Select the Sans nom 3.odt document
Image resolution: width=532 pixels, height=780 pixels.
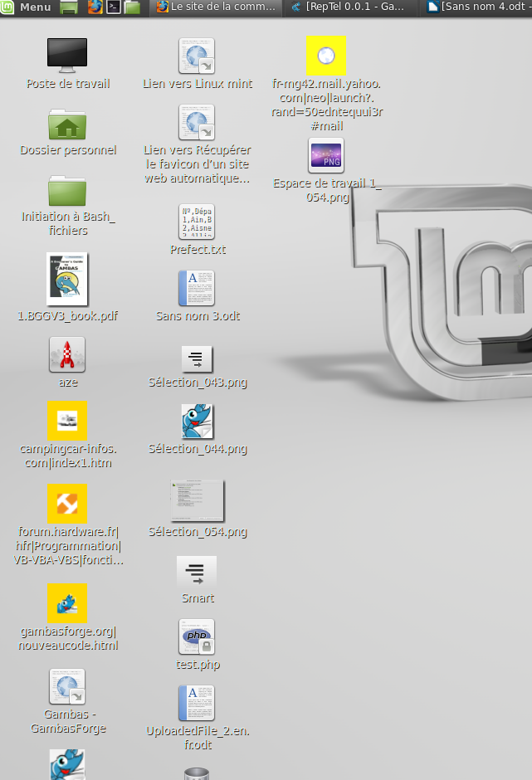click(197, 288)
